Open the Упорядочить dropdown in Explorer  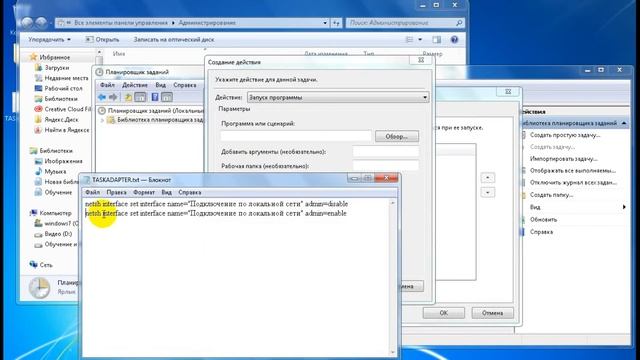click(49, 40)
